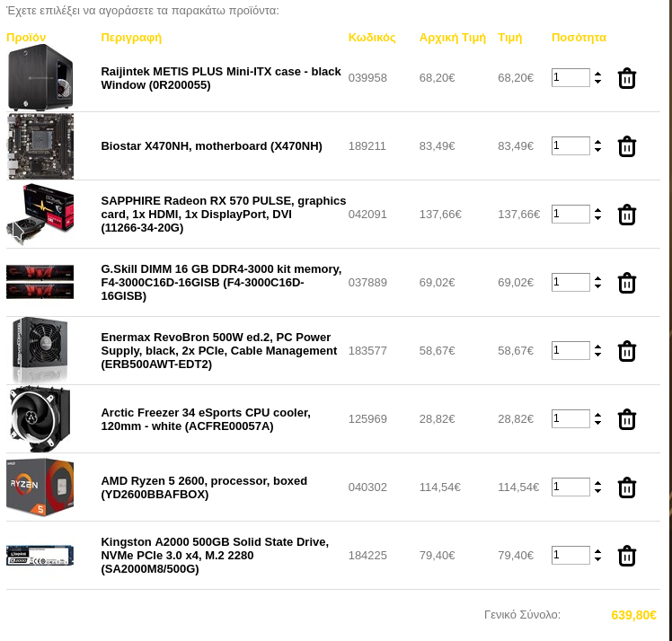Focus quantity field for Arctic Freezer 34

[x=570, y=418]
